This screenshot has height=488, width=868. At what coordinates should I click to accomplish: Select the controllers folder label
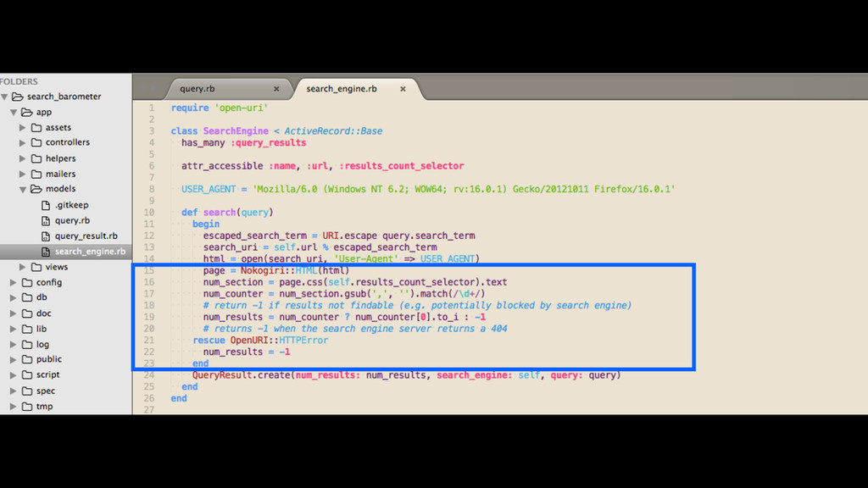coord(68,142)
